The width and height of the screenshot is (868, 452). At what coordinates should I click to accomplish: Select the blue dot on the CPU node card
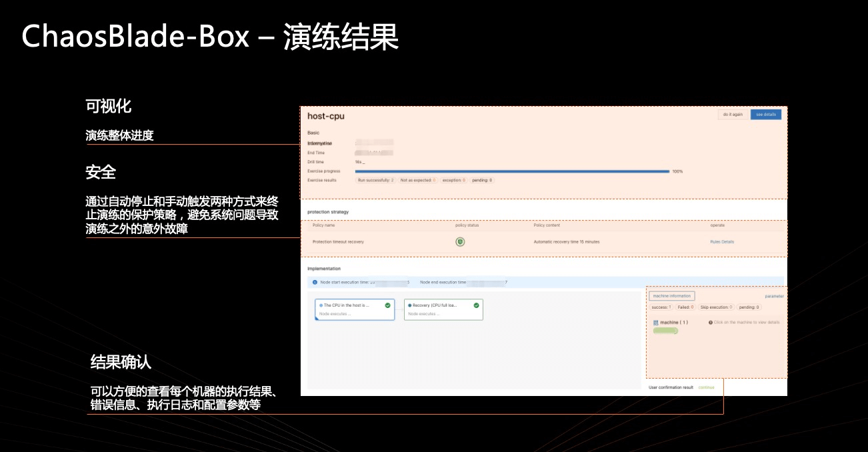321,305
